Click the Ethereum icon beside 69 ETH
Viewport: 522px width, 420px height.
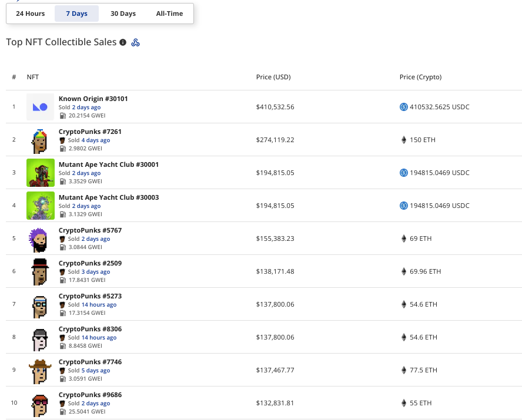(403, 238)
